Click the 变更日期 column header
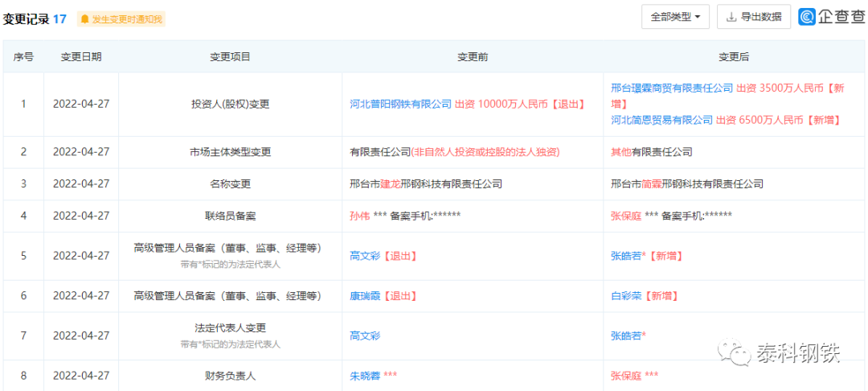Viewport: 868px width, 391px height. point(81,57)
